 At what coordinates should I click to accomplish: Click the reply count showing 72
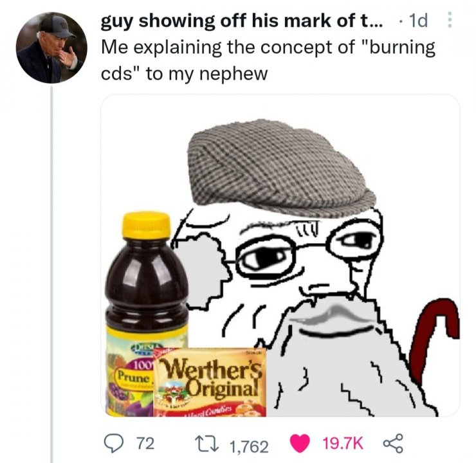click(x=146, y=444)
